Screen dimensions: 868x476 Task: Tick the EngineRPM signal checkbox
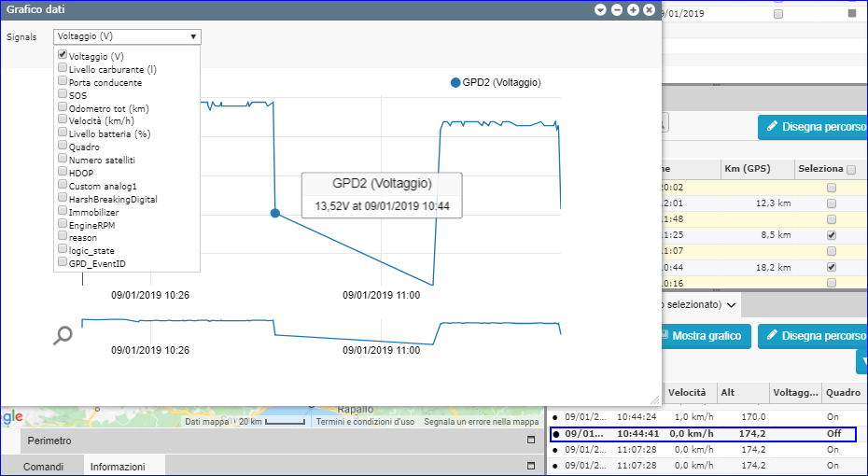63,225
